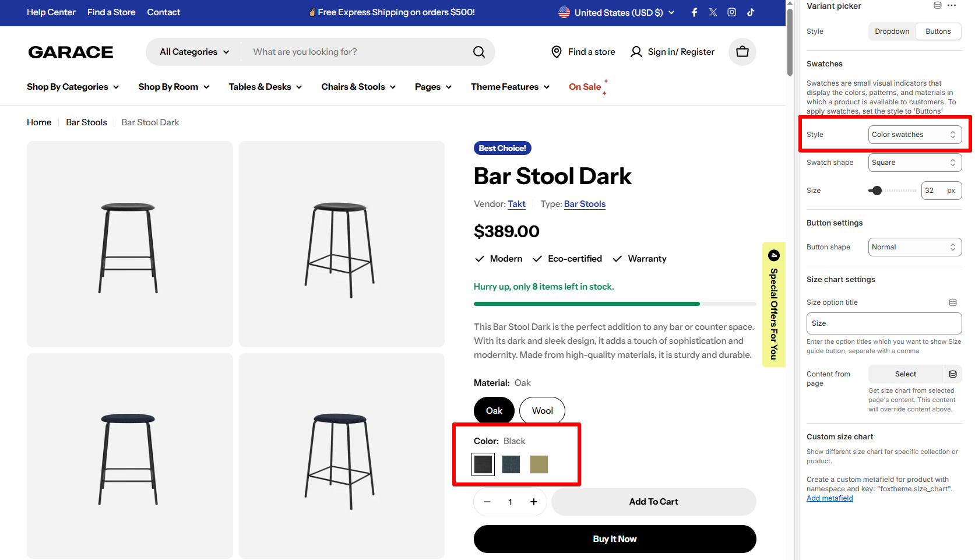Open the Chairs & Stools menu

358,87
